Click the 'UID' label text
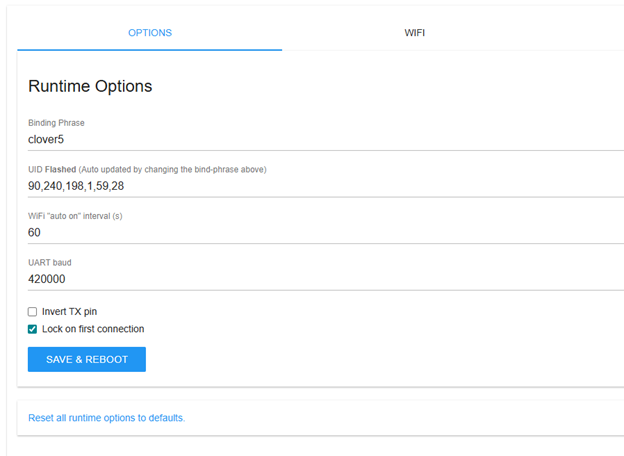Viewport: 624px width, 456px height. [34, 169]
